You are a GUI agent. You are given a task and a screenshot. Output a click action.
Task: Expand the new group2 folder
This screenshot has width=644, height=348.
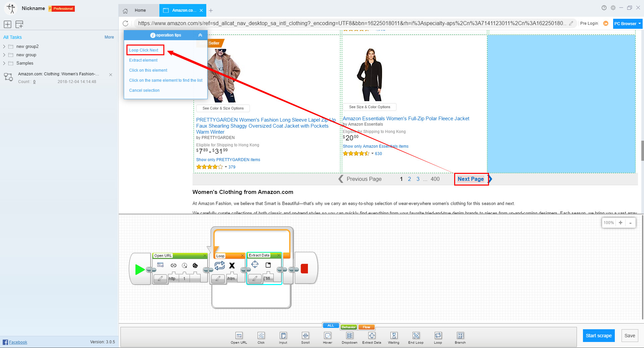(4, 46)
